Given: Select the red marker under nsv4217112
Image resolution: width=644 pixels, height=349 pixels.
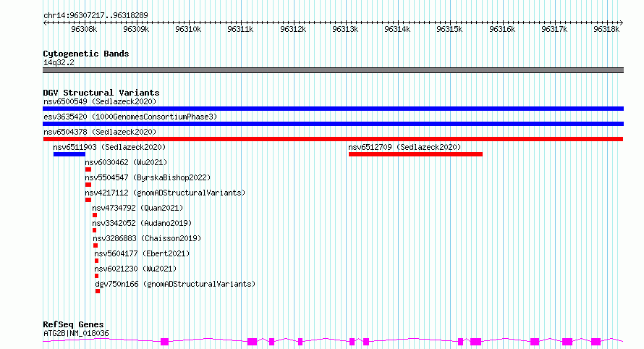Looking at the screenshot, I should coord(88,200).
